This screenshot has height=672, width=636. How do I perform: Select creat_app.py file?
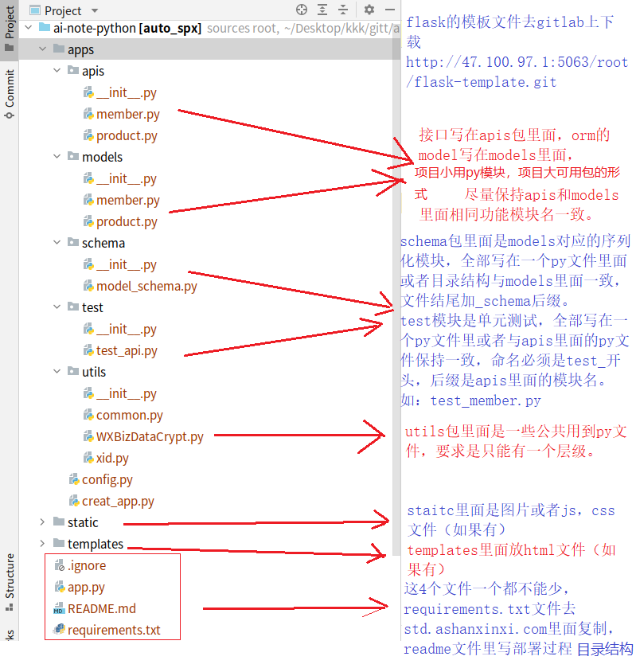pos(118,501)
